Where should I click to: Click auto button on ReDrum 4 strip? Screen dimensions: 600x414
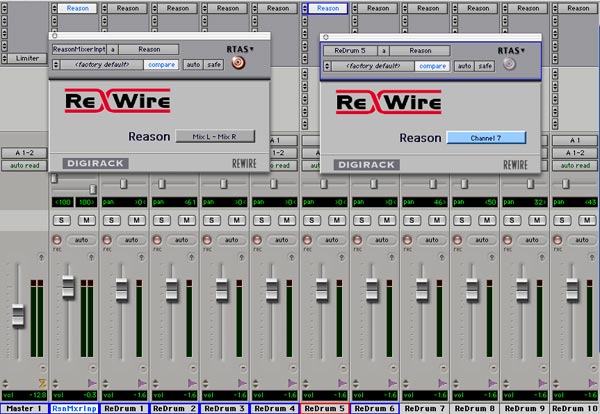point(281,240)
